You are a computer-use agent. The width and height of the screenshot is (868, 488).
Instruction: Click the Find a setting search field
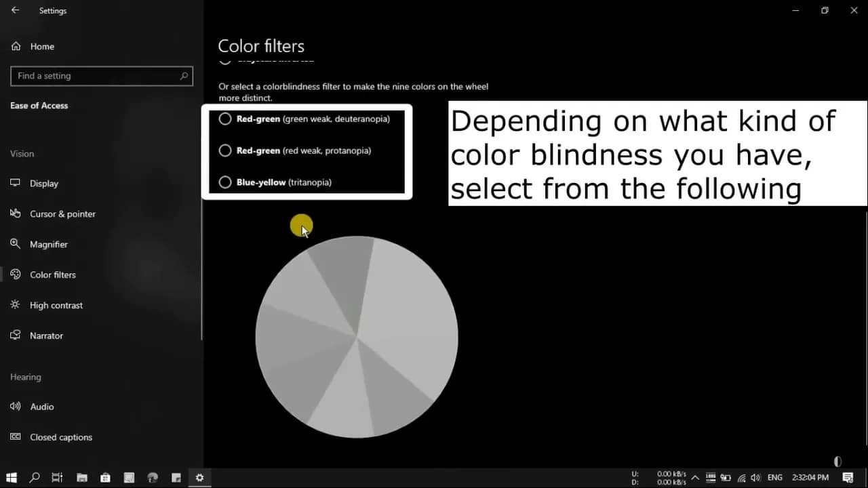[x=95, y=76]
